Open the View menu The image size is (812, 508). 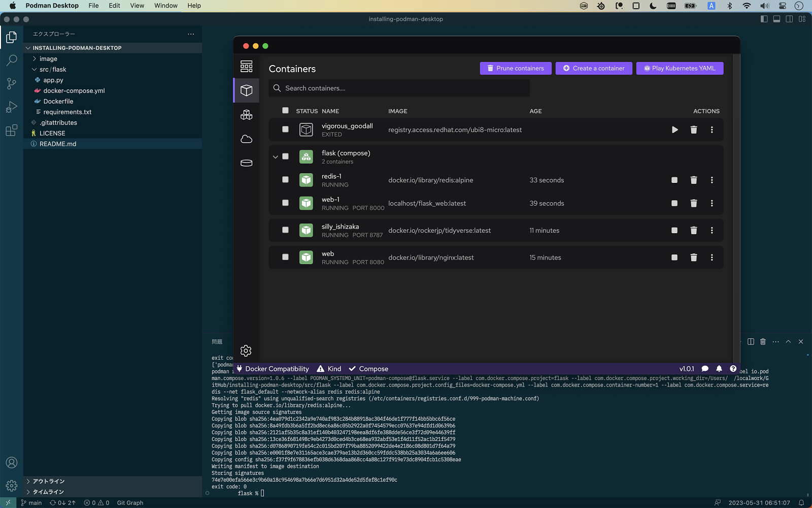137,6
